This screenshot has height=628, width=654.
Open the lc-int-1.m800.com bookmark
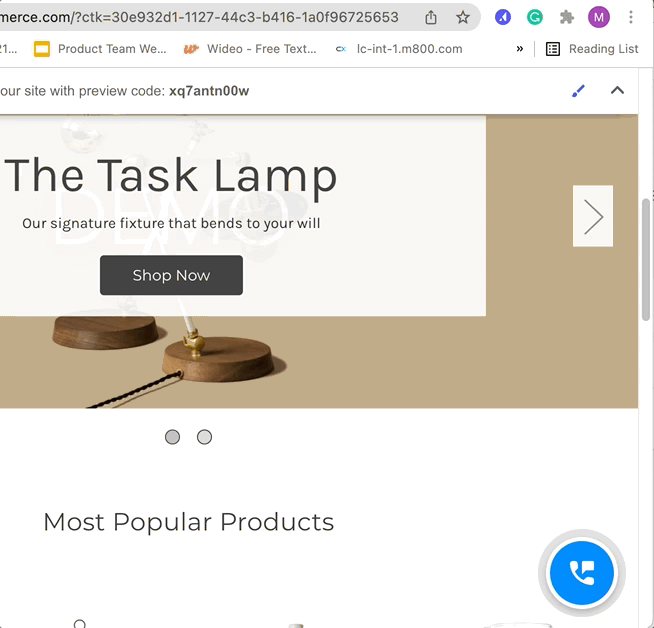(x=398, y=49)
